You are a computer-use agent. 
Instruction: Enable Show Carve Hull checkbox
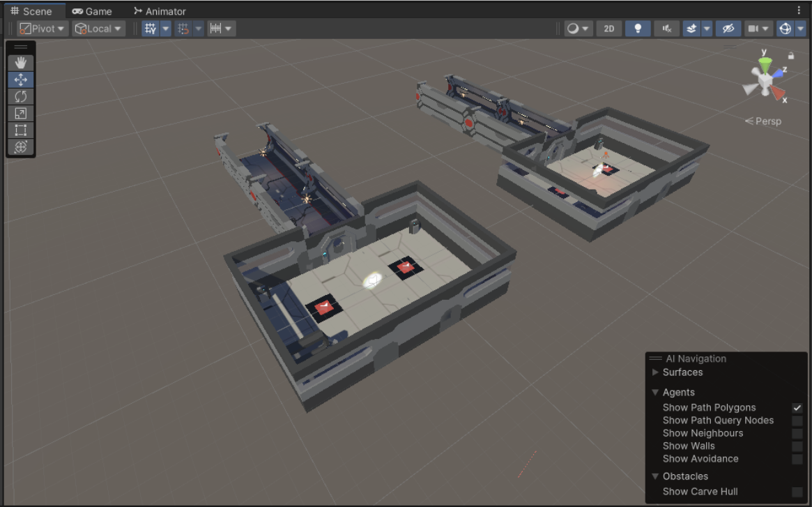797,492
